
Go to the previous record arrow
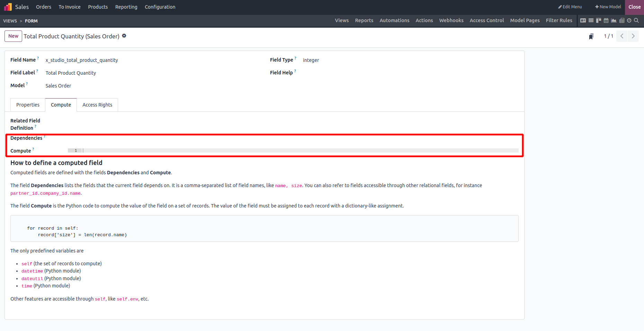point(622,36)
